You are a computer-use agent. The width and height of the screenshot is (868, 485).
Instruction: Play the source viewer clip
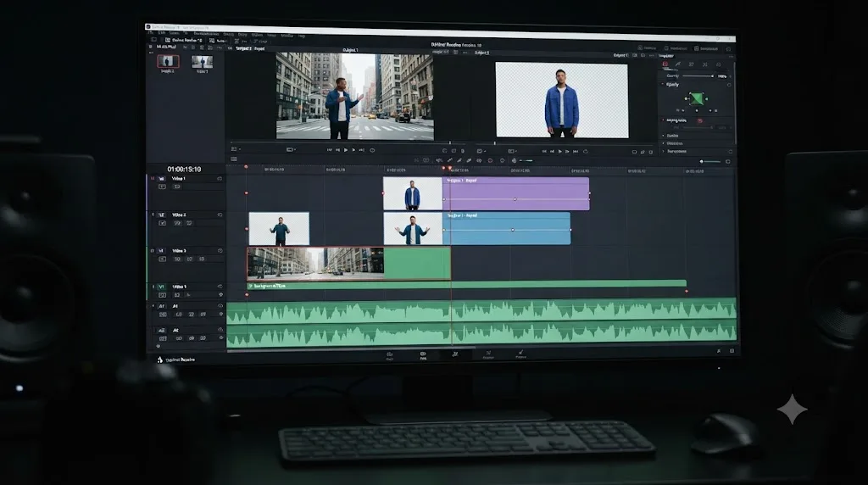[x=346, y=150]
